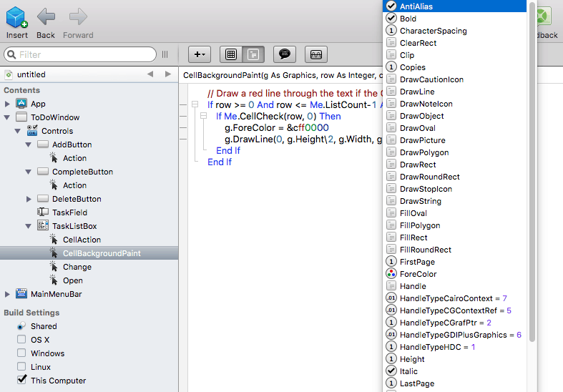
Task: Choose DrawString from autocomplete list
Action: [x=454, y=201]
